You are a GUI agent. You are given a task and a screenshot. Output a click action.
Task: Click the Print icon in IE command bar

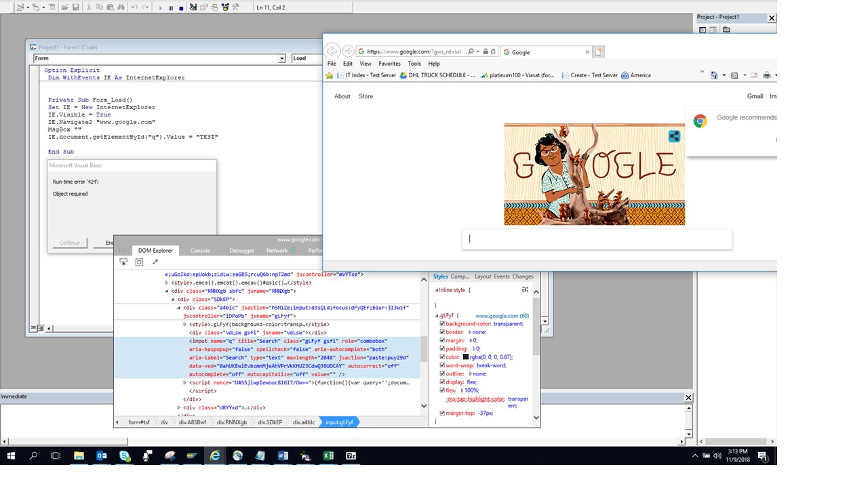tap(767, 75)
